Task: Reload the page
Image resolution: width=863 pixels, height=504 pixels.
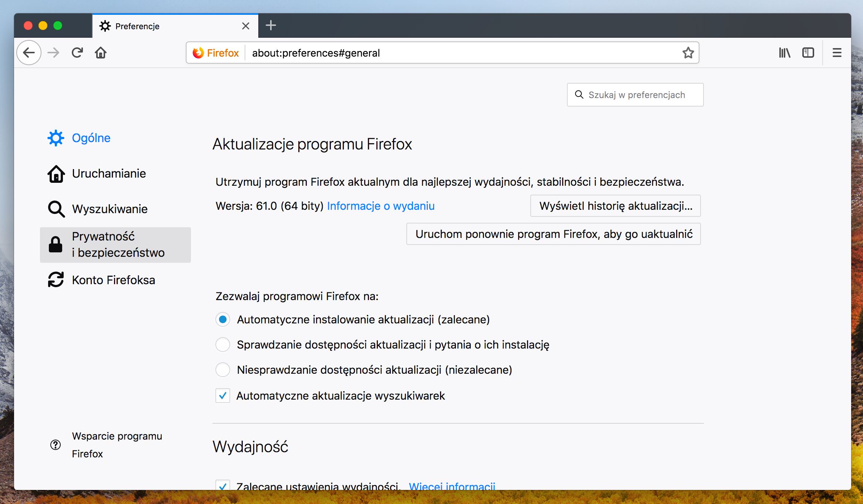Action: [x=77, y=53]
